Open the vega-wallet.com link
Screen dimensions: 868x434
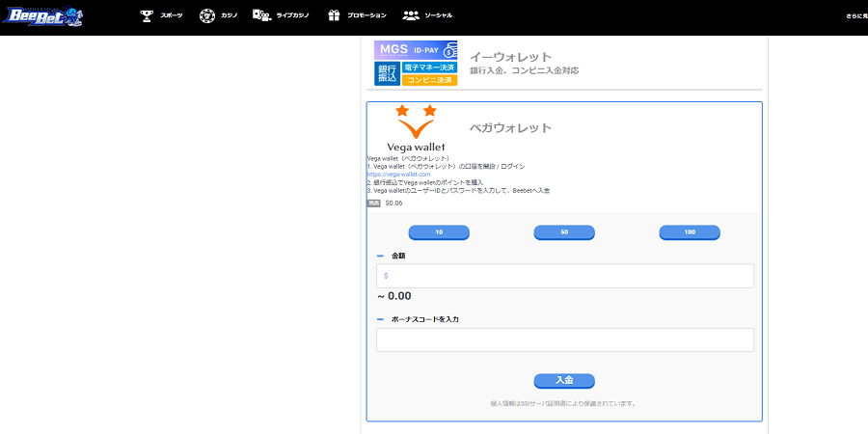coord(398,175)
